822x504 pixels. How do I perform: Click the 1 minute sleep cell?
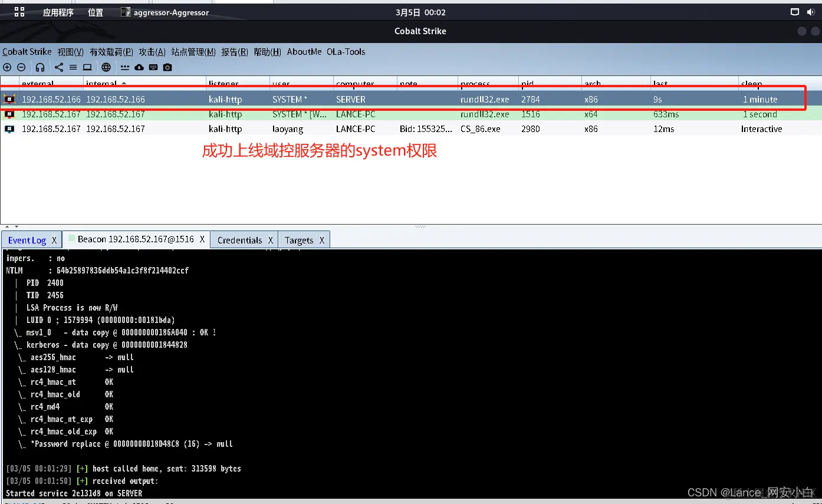[760, 99]
